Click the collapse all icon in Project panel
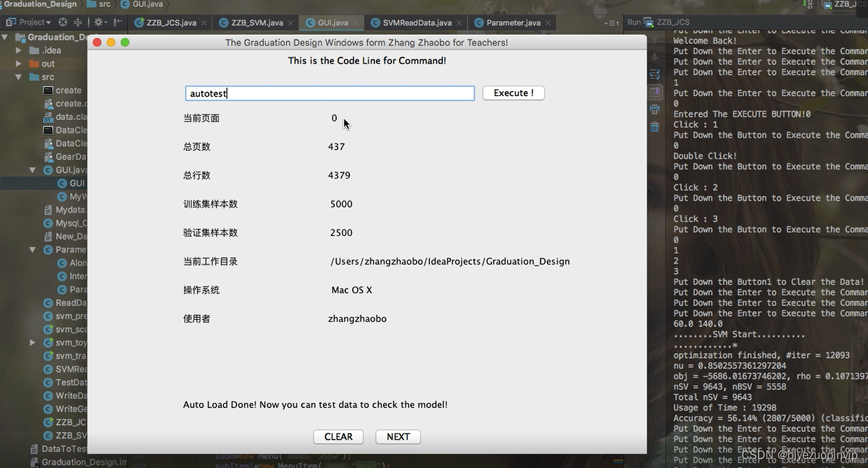The width and height of the screenshot is (868, 468). [x=78, y=23]
